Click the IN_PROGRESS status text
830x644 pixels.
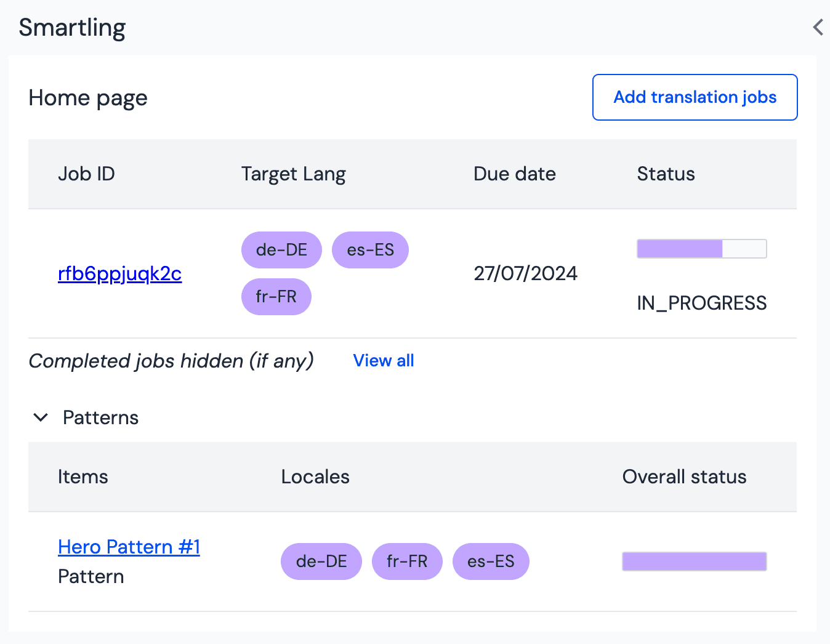702,303
